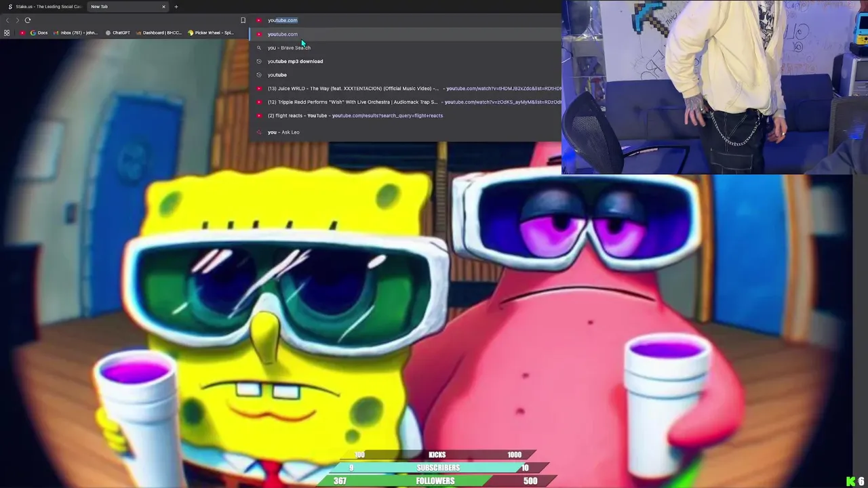Open 'flight reacts - YouTube' suggestion

[x=406, y=115]
